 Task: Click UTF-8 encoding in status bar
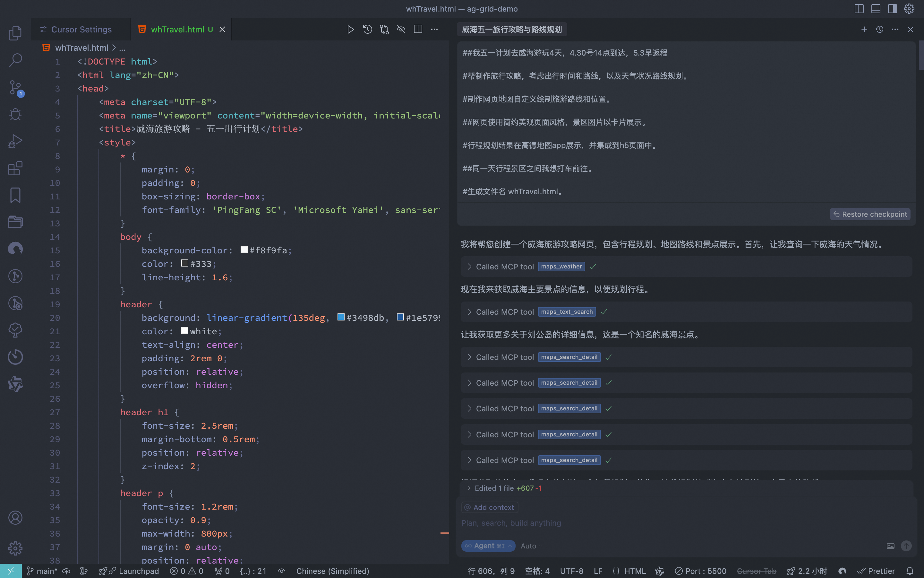[x=571, y=571]
